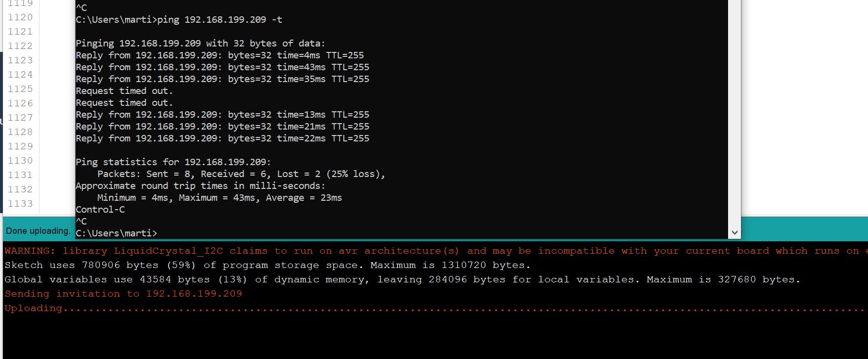Click line number 1120 in the gutter
This screenshot has width=868, height=359.
[x=20, y=17]
